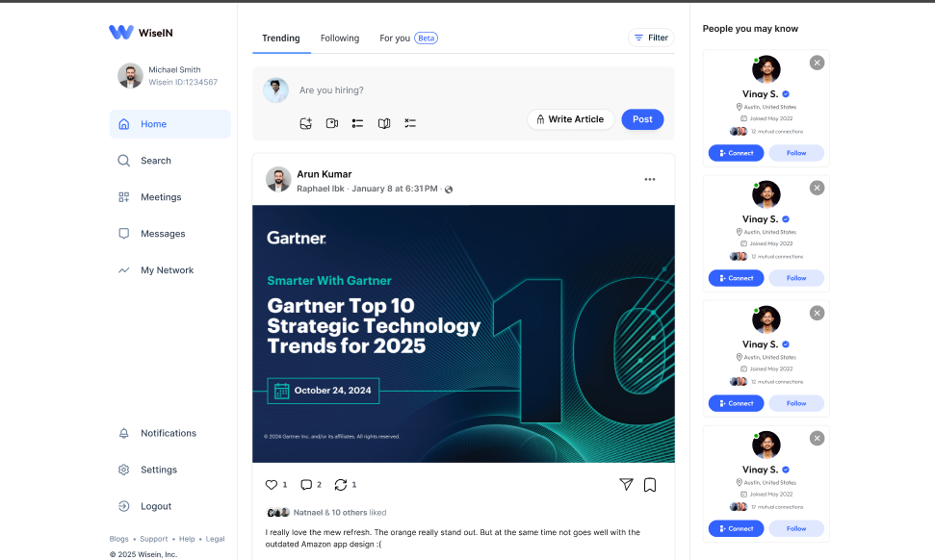Switch to the Following tab
935x560 pixels.
pos(340,38)
